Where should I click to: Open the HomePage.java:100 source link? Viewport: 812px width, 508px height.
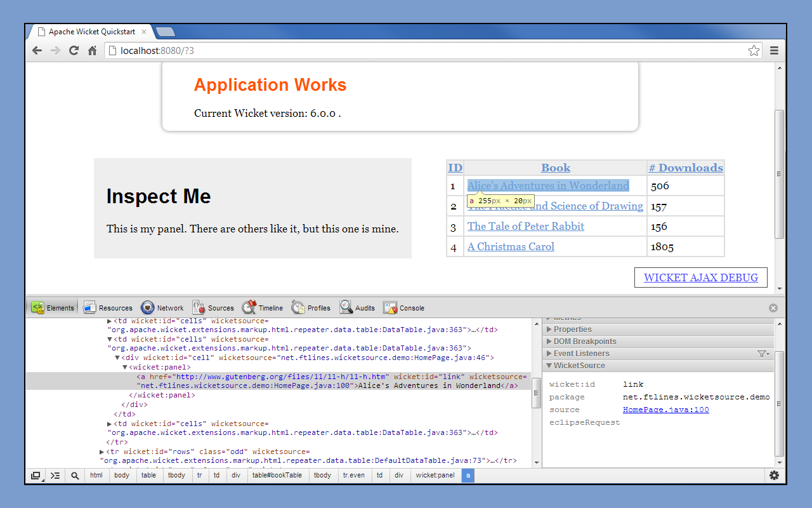pos(665,410)
